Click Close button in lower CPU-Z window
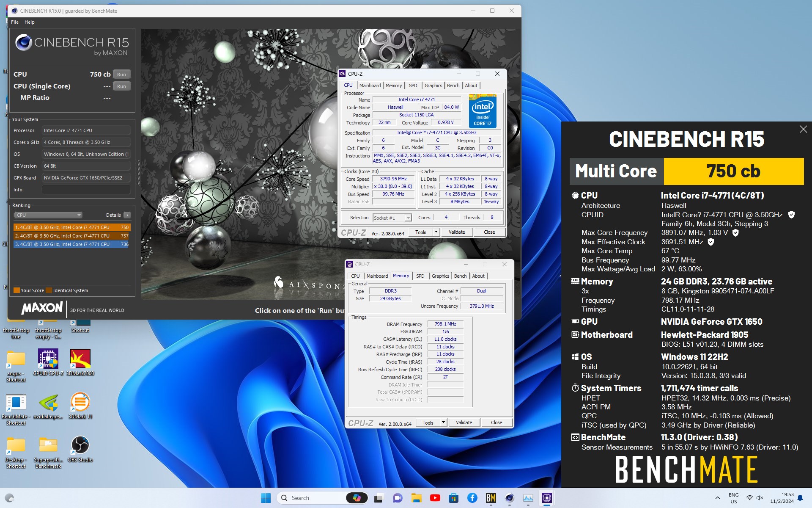Viewport: 812px width, 508px height. click(497, 422)
